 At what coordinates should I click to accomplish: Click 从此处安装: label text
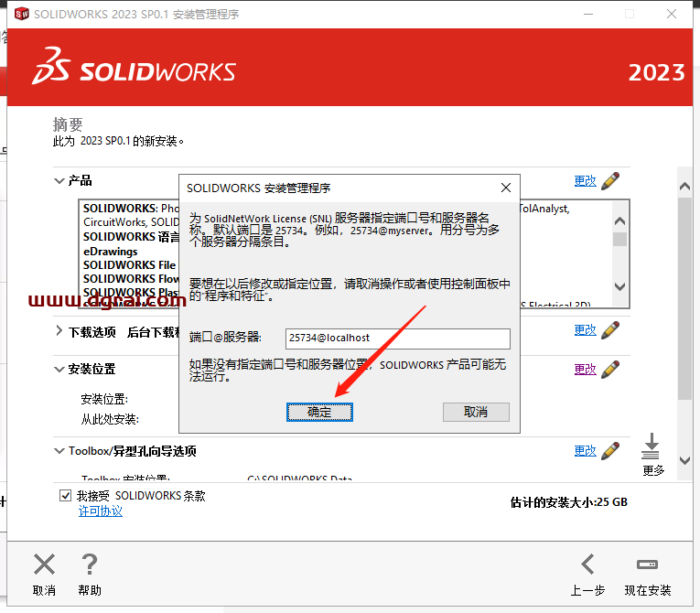coord(110,419)
